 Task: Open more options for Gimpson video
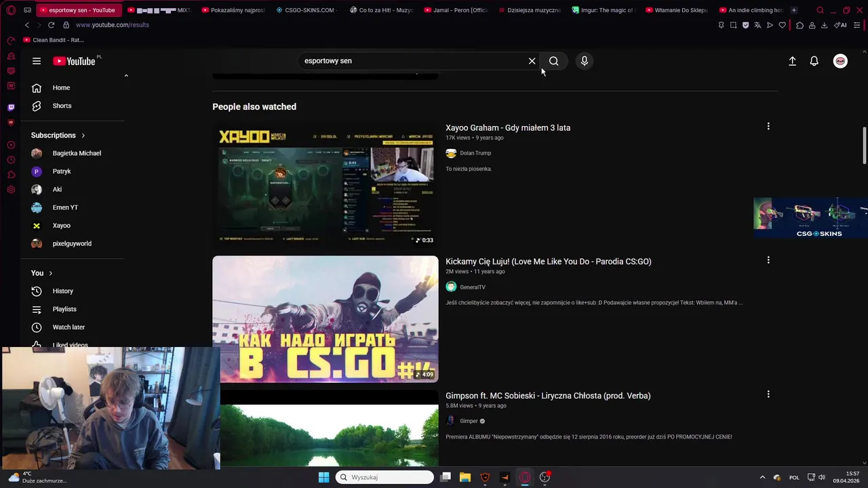768,394
